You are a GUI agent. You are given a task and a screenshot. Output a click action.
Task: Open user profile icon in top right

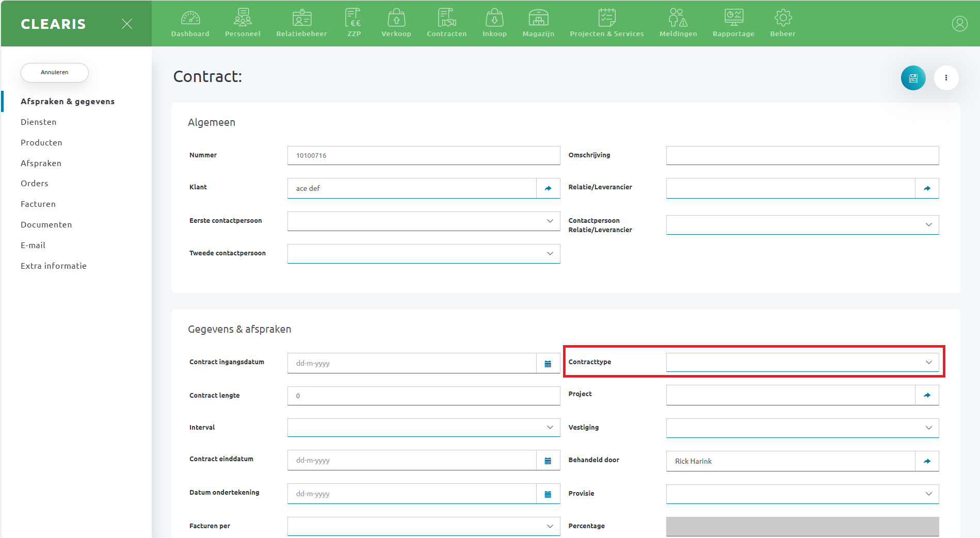tap(959, 24)
